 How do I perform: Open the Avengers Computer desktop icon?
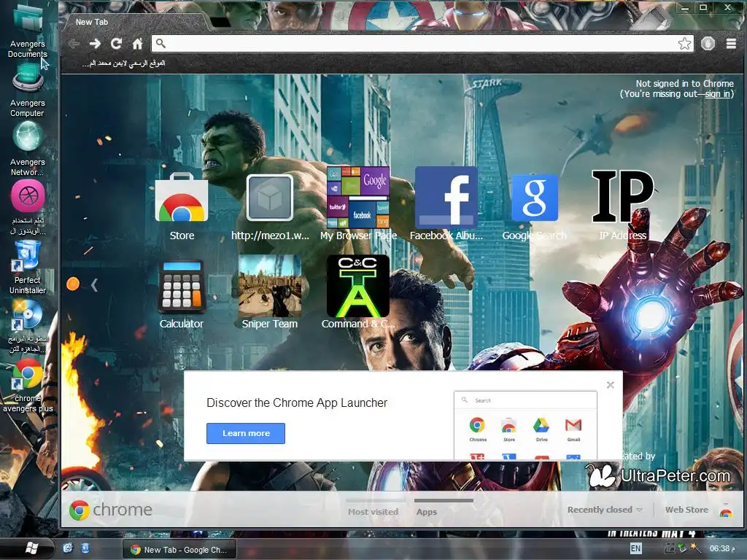coord(28,91)
